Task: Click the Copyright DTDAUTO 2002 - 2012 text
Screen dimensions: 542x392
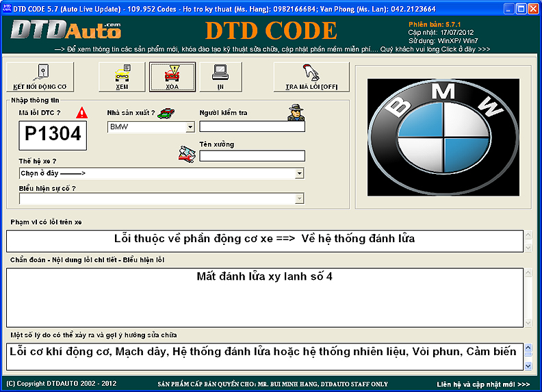Action: tap(61, 384)
